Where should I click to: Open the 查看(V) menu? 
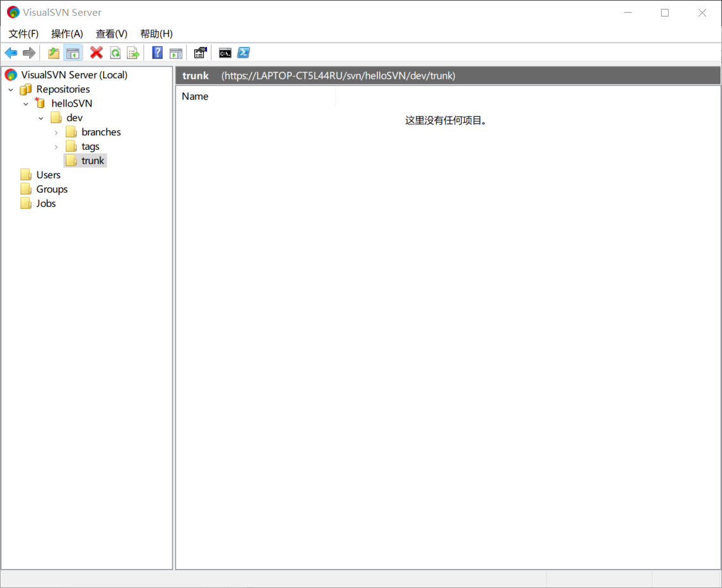click(111, 34)
